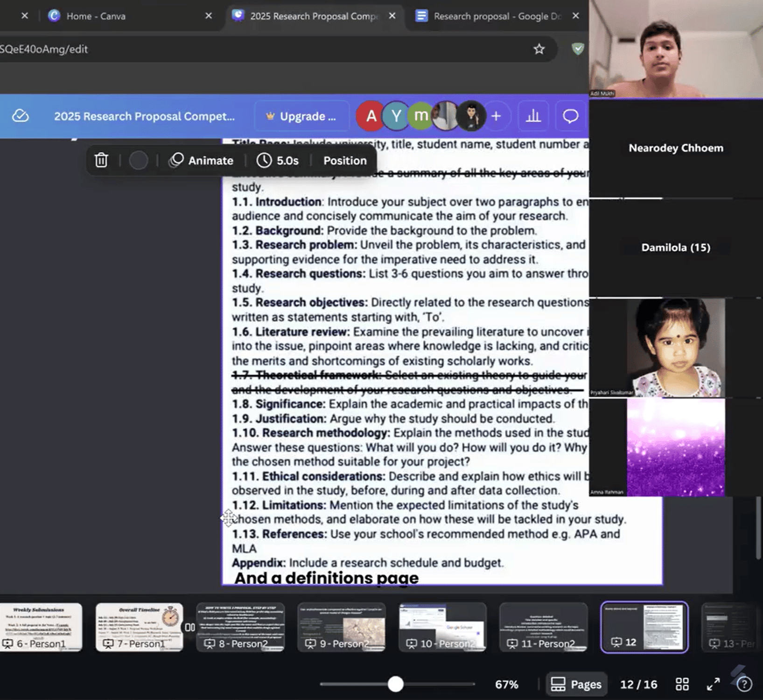Select page thumbnail 9 - Person2
The width and height of the screenshot is (763, 700).
(x=341, y=627)
